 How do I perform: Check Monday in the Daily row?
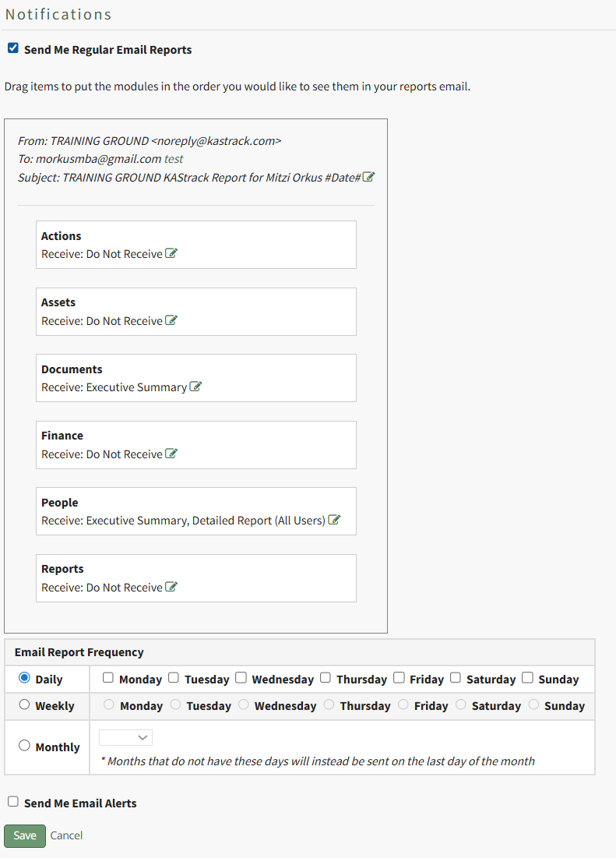click(108, 678)
